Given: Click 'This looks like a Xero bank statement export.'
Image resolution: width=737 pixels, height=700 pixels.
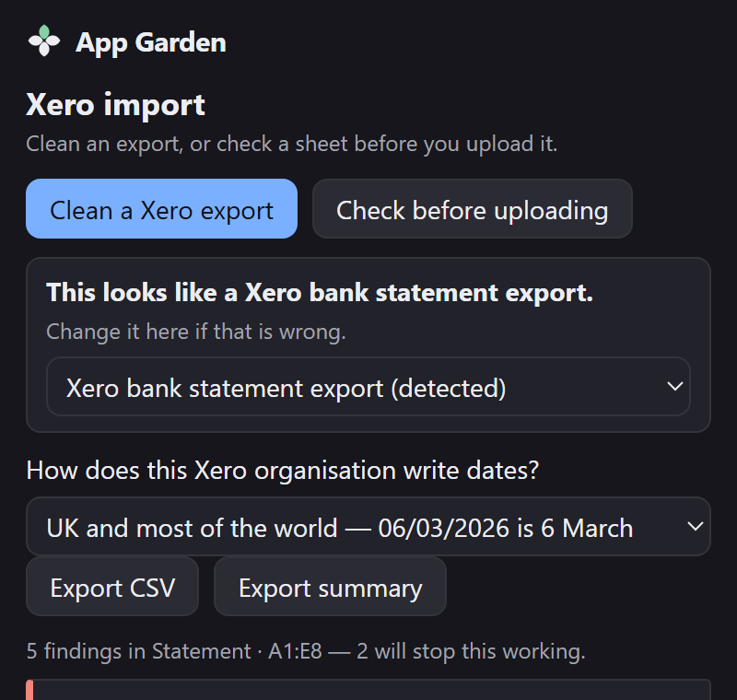Looking at the screenshot, I should [x=320, y=293].
